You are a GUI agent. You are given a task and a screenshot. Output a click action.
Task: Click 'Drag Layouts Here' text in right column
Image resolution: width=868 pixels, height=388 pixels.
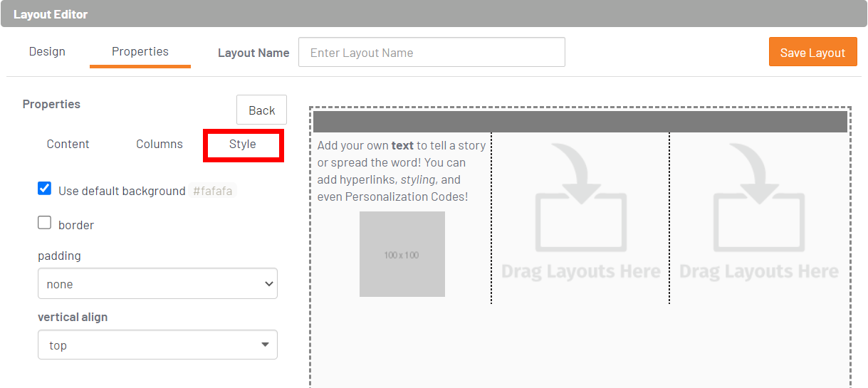pyautogui.click(x=758, y=271)
